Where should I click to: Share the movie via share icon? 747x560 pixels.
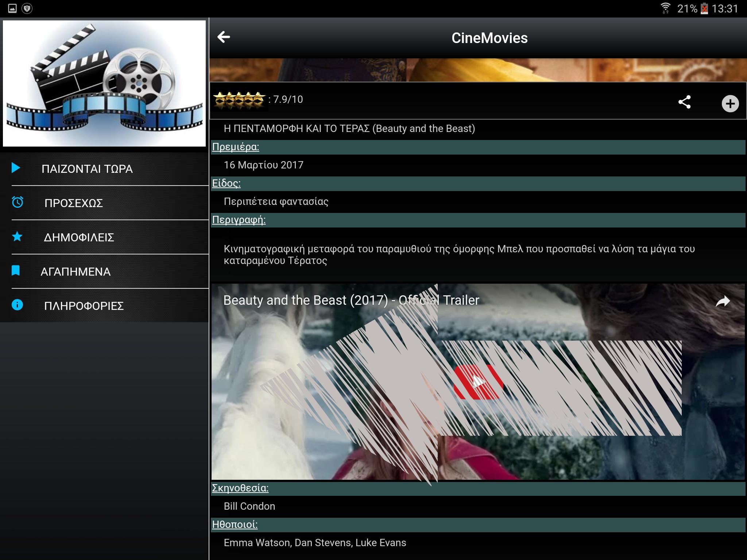click(x=684, y=102)
